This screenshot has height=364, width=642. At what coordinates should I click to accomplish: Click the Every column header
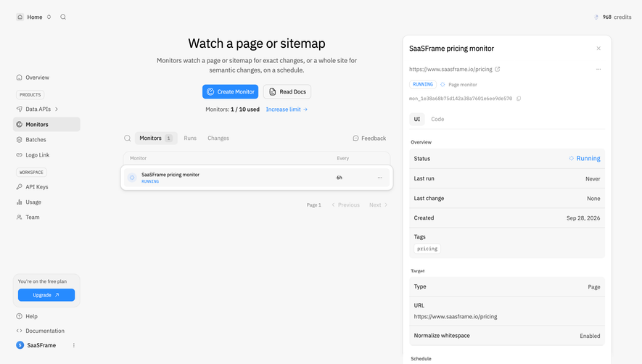click(x=342, y=158)
